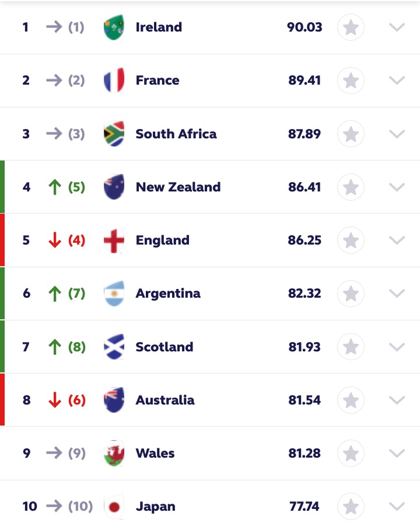This screenshot has width=420, height=530.
Task: Click the Australia flag icon
Action: [x=114, y=400]
